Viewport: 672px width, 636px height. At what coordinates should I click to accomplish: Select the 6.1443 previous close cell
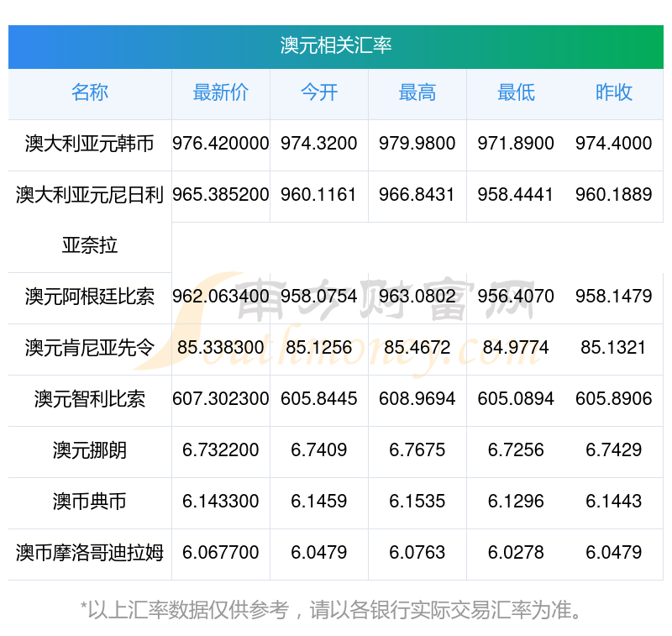point(613,502)
